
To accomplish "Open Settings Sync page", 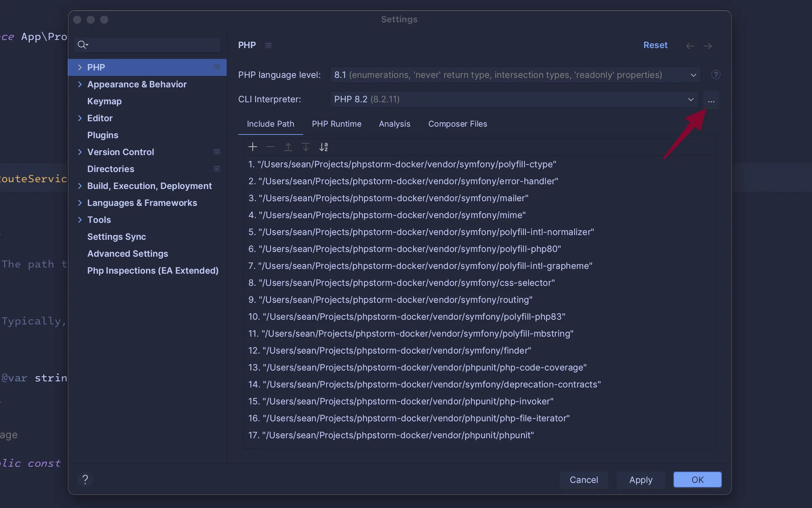I will click(x=147, y=236).
